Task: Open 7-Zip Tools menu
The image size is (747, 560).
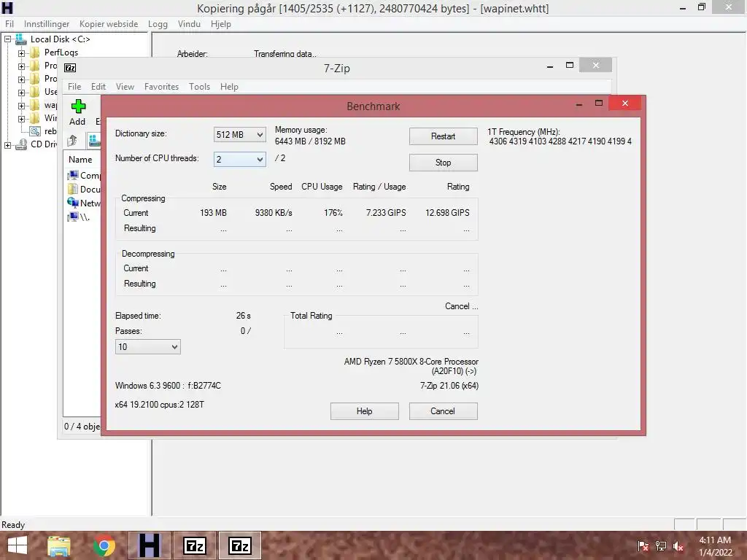Action: pos(199,87)
